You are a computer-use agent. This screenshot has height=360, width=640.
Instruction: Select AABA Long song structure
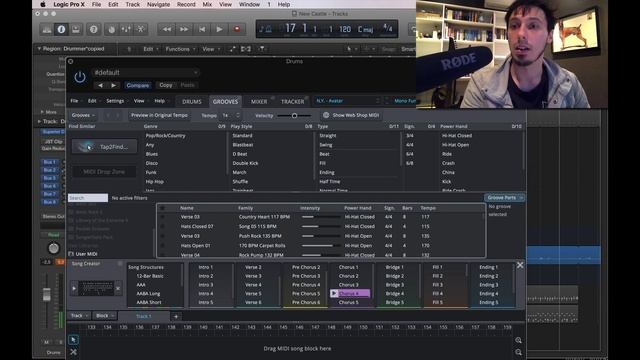(148, 293)
